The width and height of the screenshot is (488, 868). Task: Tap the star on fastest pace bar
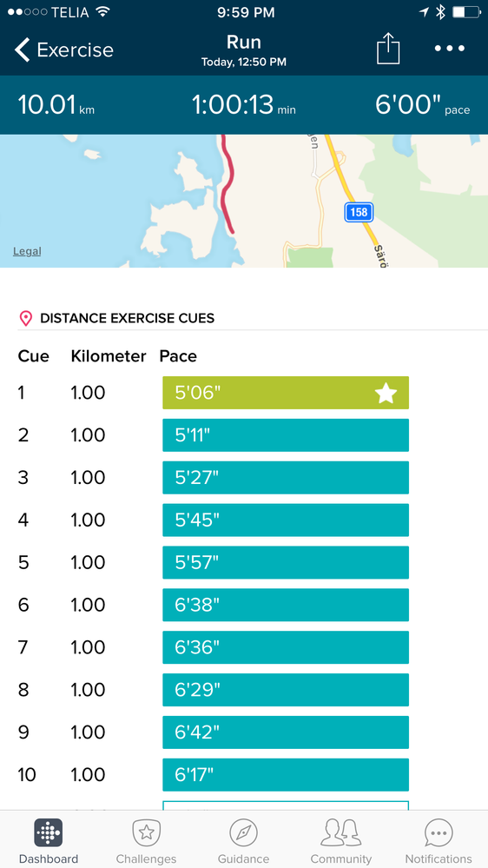[386, 394]
